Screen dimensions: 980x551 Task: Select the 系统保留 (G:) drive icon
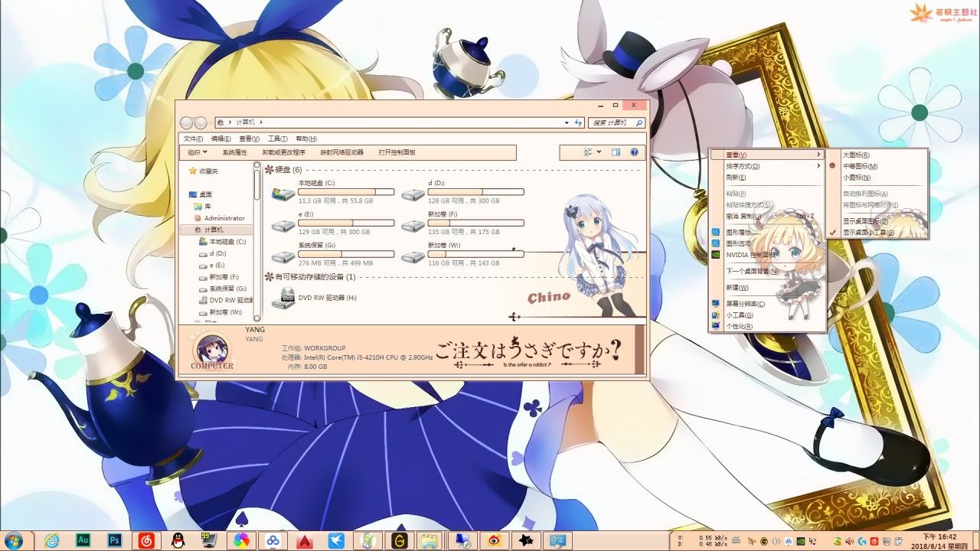pyautogui.click(x=284, y=256)
